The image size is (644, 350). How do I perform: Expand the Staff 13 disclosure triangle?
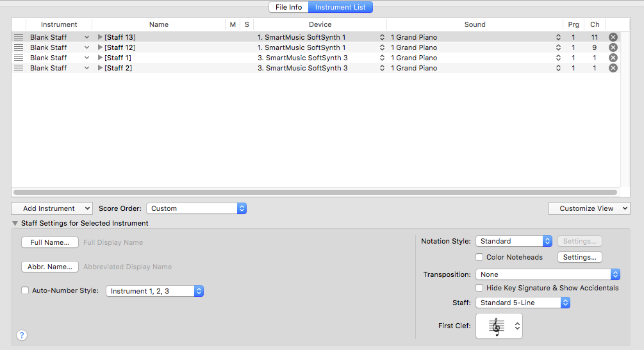[x=100, y=37]
